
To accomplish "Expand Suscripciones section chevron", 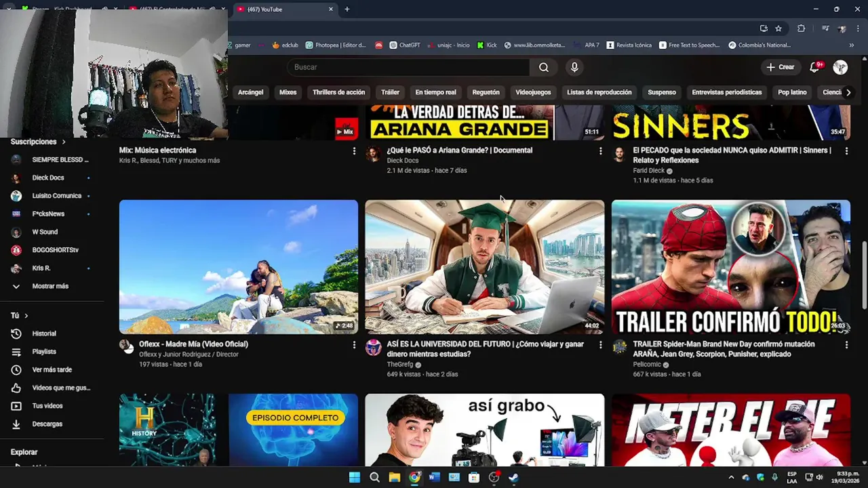I will point(64,142).
